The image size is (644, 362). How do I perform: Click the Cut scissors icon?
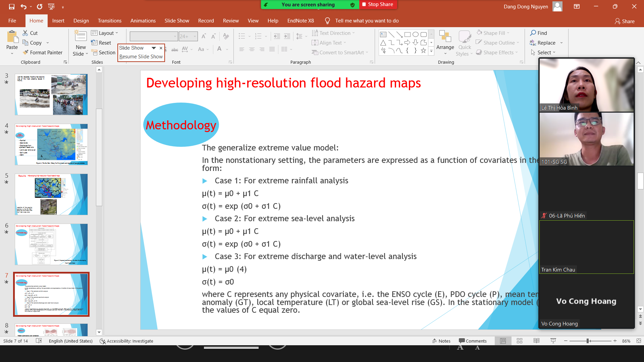(25, 33)
